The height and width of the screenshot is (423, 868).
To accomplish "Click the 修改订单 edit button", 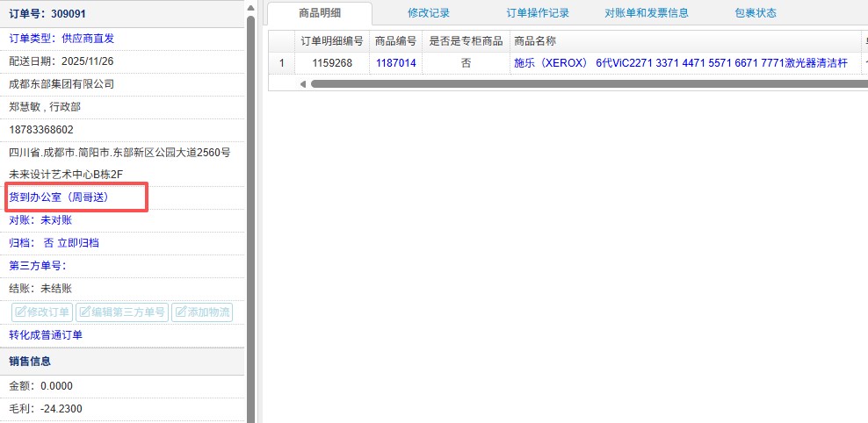I will tap(42, 312).
